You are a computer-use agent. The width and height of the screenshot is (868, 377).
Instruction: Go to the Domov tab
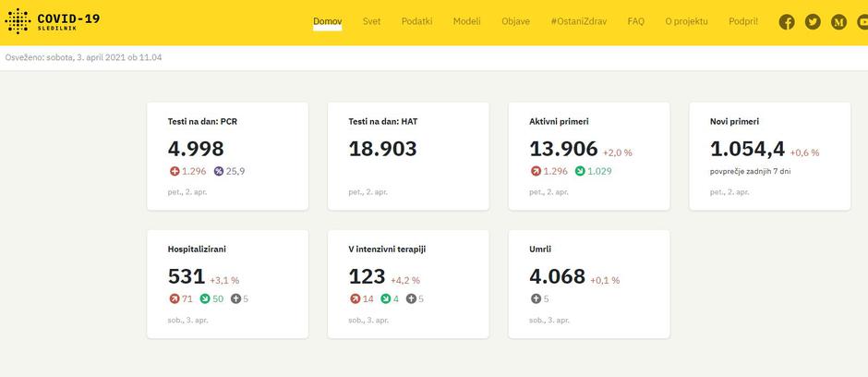327,21
